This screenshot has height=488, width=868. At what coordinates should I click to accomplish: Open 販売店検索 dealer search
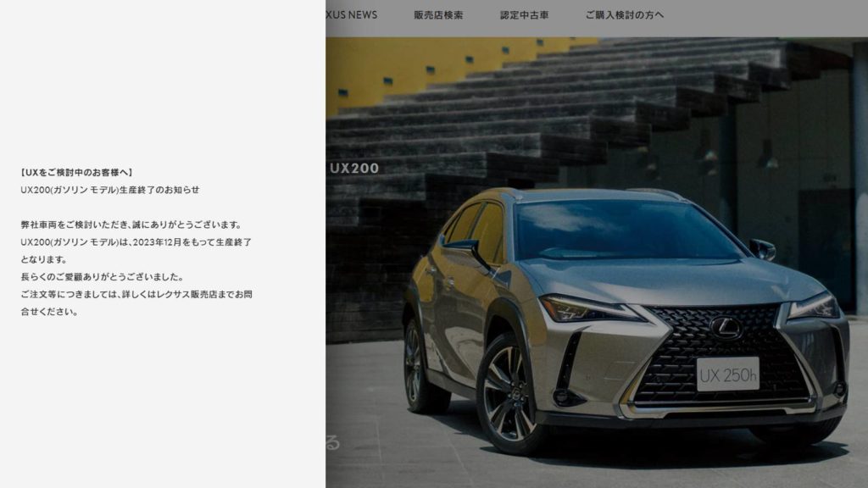tap(438, 15)
